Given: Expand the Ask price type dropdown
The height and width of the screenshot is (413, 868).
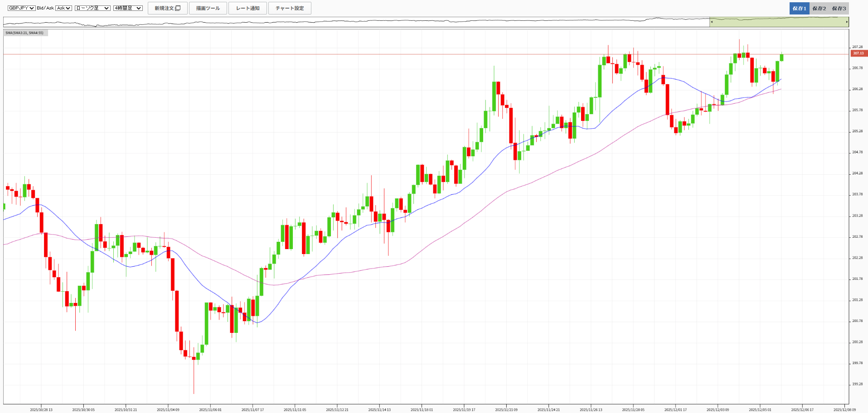Looking at the screenshot, I should click(x=63, y=8).
